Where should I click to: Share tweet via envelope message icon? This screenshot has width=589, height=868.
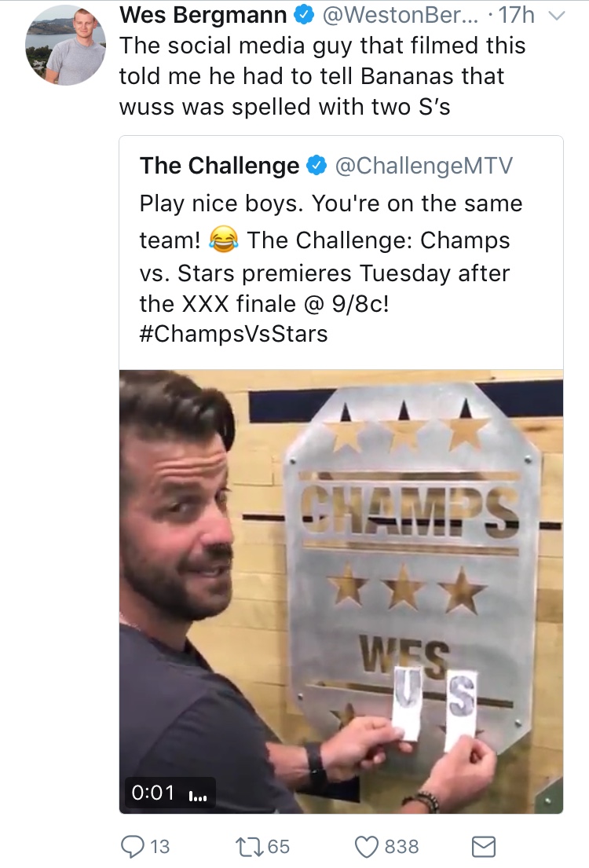pos(483,847)
